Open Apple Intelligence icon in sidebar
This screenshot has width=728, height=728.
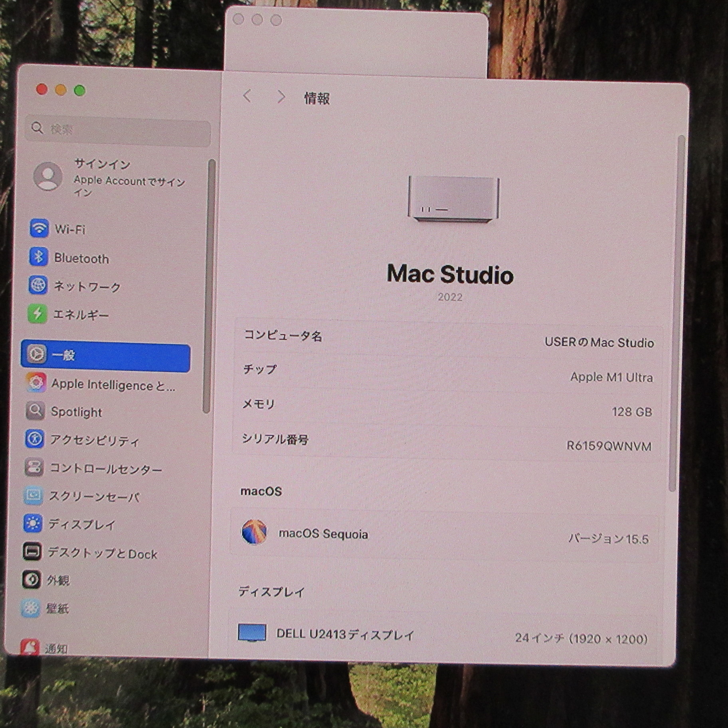[x=36, y=383]
